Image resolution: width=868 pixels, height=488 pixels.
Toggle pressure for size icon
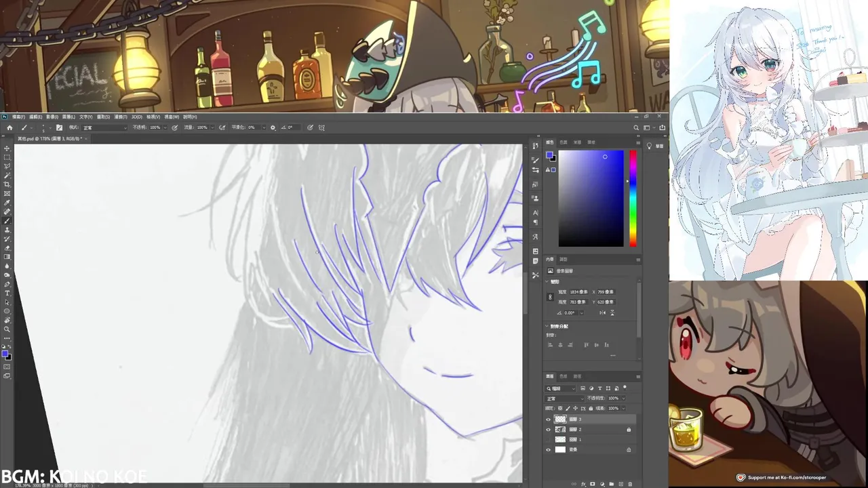click(310, 127)
